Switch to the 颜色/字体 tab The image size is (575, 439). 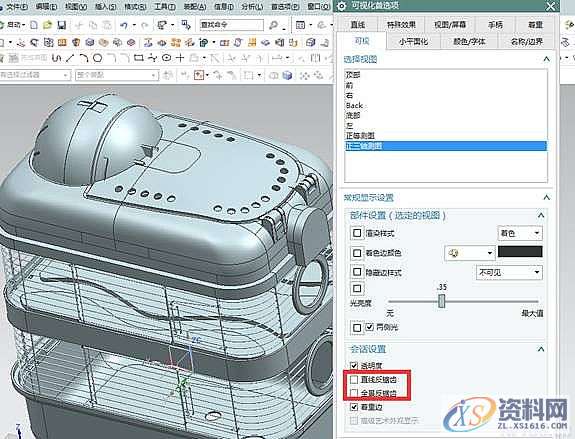pyautogui.click(x=469, y=41)
